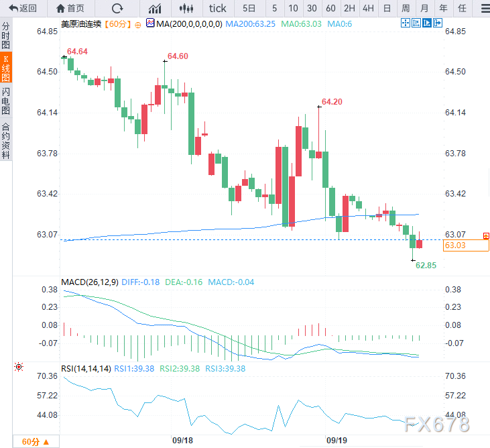Choose the 2H timeframe
490x448 pixels.
349,9
